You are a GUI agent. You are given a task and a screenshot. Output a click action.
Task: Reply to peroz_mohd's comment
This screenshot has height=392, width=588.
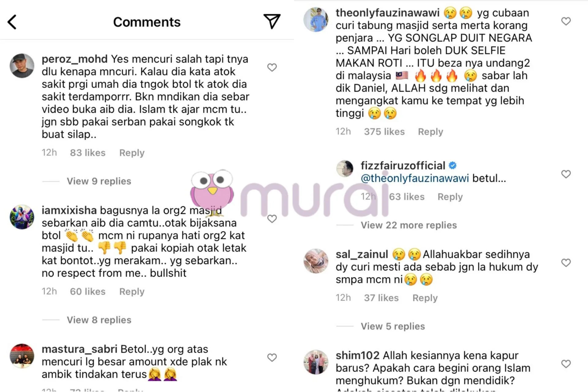(x=132, y=153)
